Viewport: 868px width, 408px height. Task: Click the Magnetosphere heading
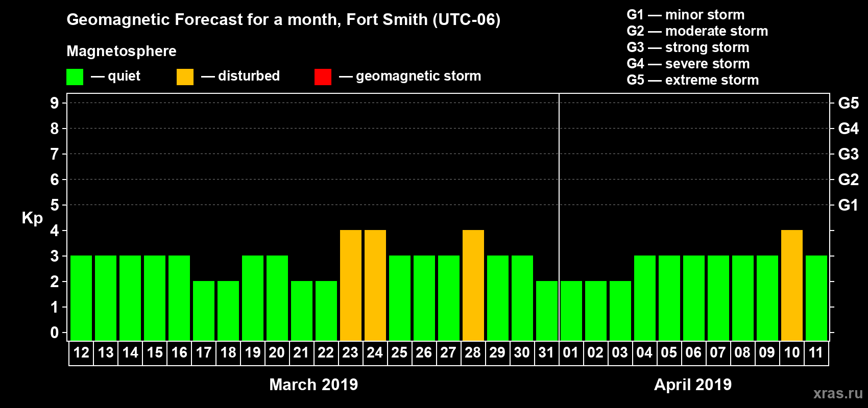point(122,51)
